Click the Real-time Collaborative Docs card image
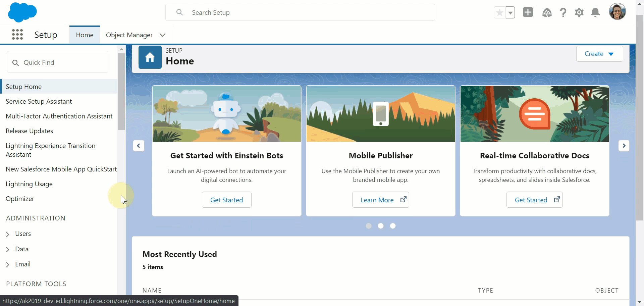644x306 pixels. (x=534, y=114)
